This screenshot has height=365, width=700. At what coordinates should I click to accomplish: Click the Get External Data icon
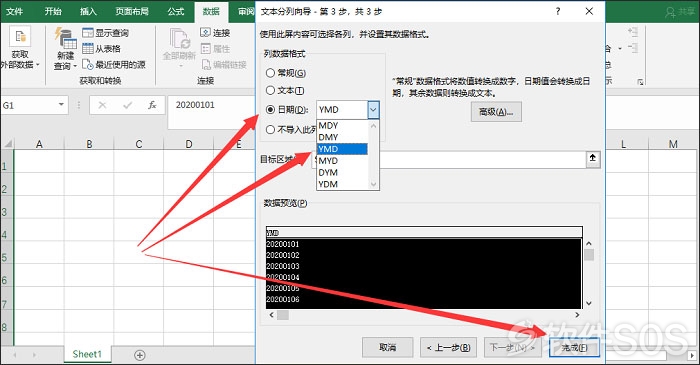click(20, 37)
